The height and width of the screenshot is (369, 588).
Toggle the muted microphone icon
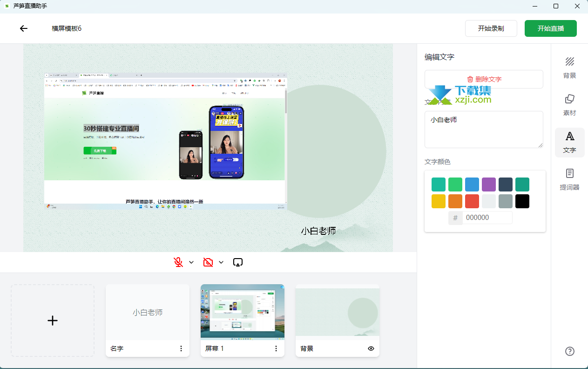[178, 262]
